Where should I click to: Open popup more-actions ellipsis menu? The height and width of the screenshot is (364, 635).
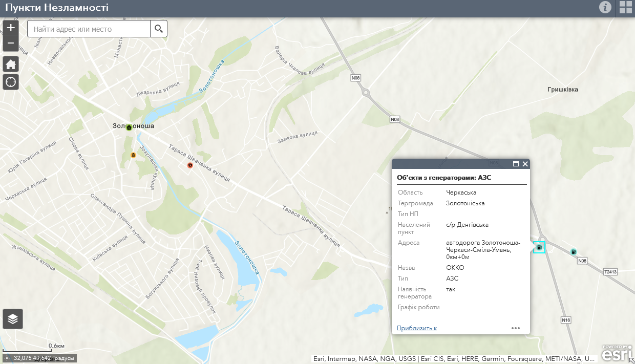(516, 328)
